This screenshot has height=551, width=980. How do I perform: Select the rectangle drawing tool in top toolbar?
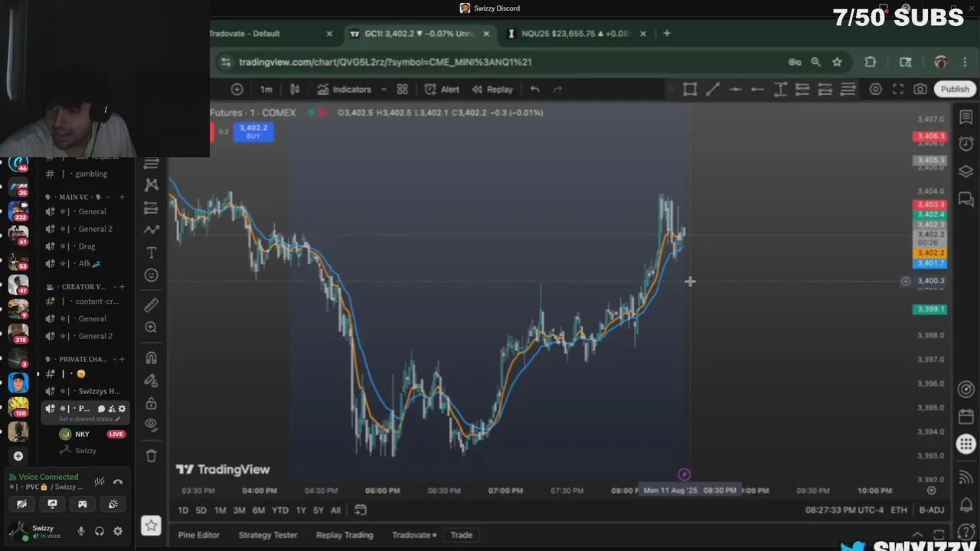tap(690, 90)
